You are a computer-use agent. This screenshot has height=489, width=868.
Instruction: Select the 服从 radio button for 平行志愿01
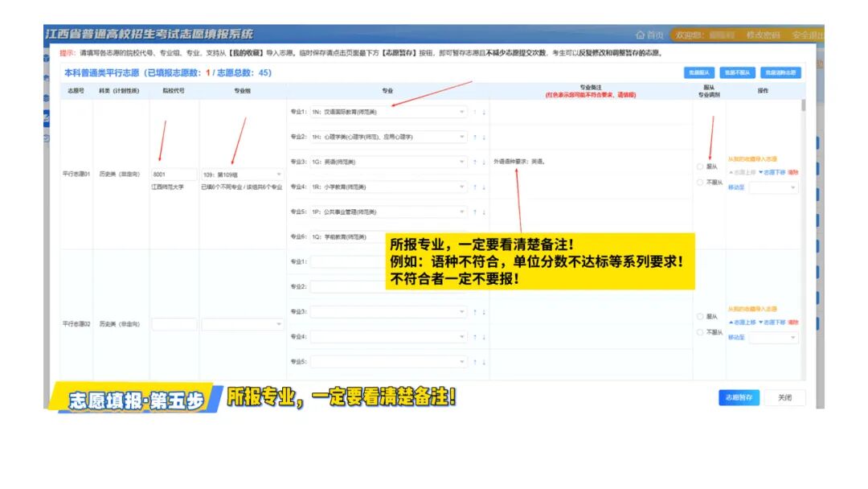700,166
